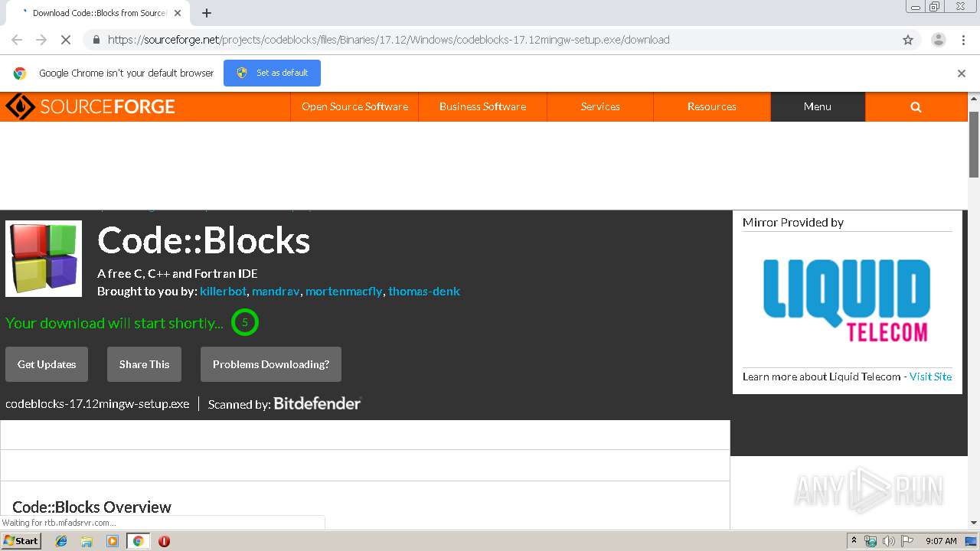This screenshot has width=980, height=551.
Task: Go back to previous page
Action: click(x=17, y=40)
